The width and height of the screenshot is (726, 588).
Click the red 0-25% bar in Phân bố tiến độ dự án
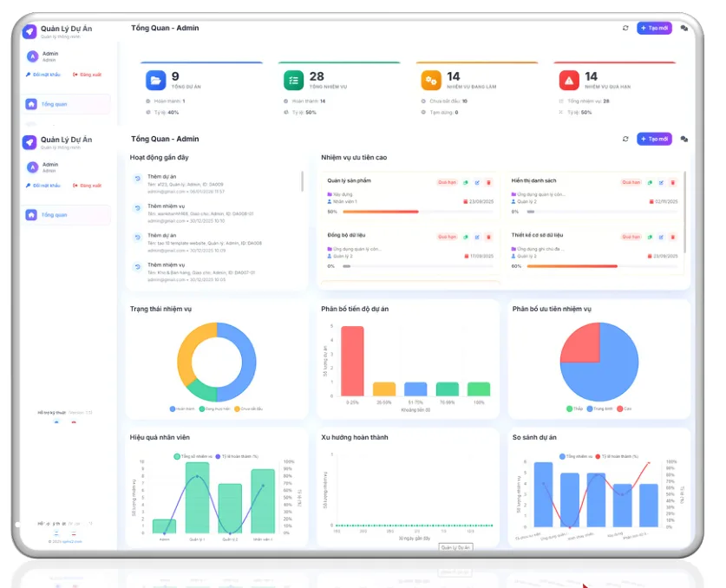(352, 361)
